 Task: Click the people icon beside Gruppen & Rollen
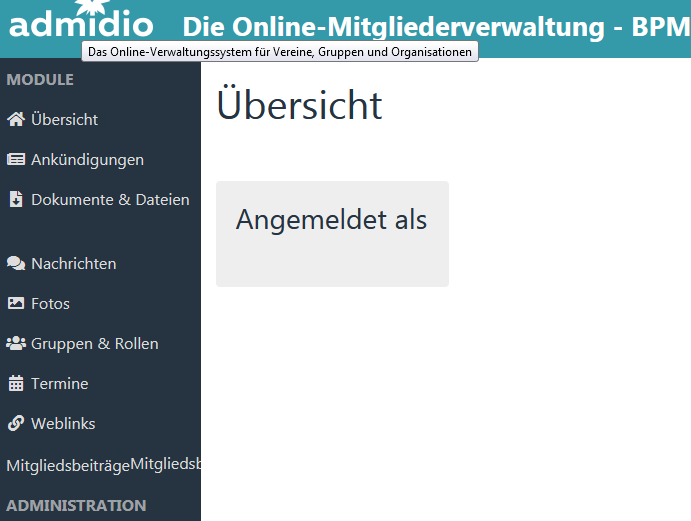pos(16,343)
